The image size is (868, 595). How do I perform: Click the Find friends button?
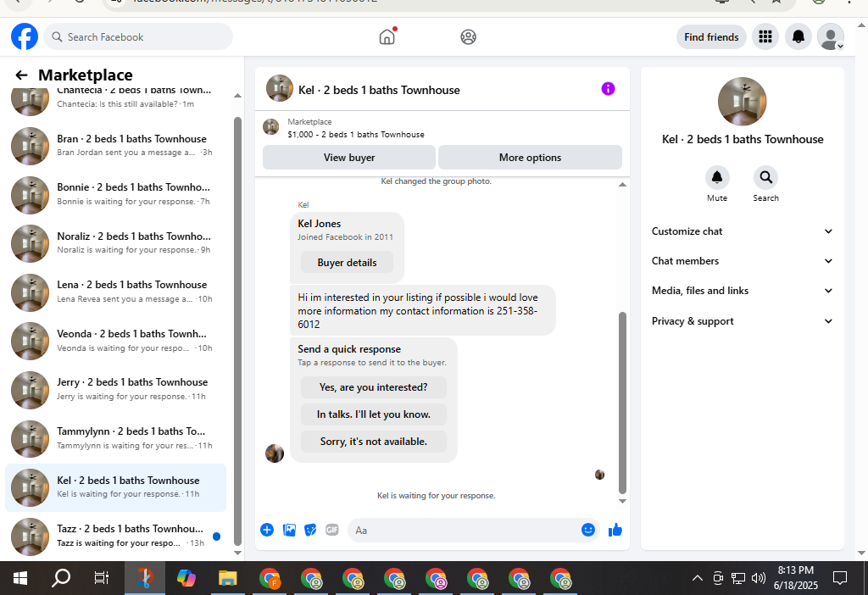[711, 37]
